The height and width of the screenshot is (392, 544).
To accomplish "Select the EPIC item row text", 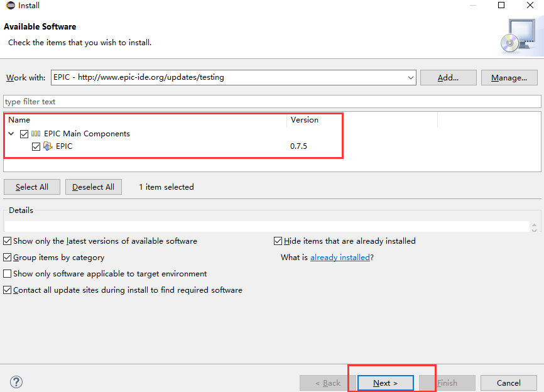I will click(x=64, y=146).
